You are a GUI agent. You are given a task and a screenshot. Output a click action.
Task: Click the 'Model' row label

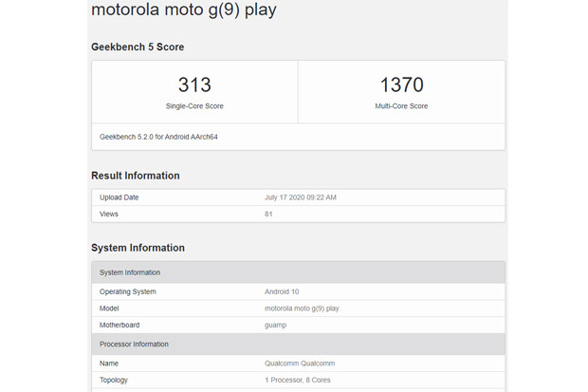tap(109, 308)
